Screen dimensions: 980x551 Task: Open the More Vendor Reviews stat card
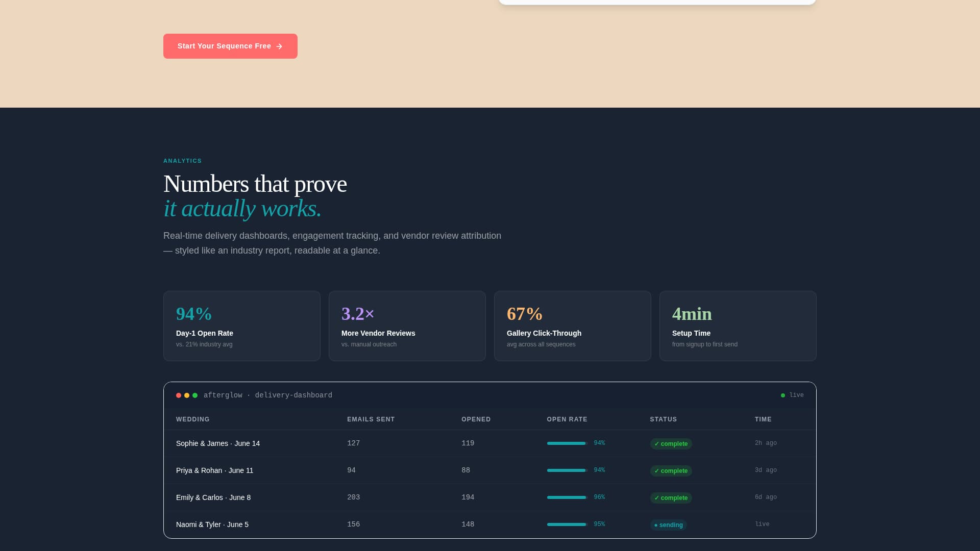[407, 326]
